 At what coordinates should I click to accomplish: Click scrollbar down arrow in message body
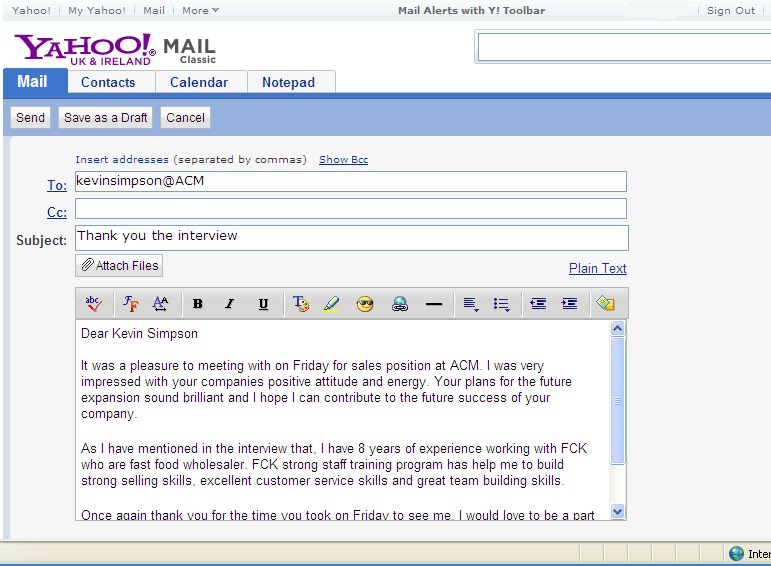pos(618,512)
